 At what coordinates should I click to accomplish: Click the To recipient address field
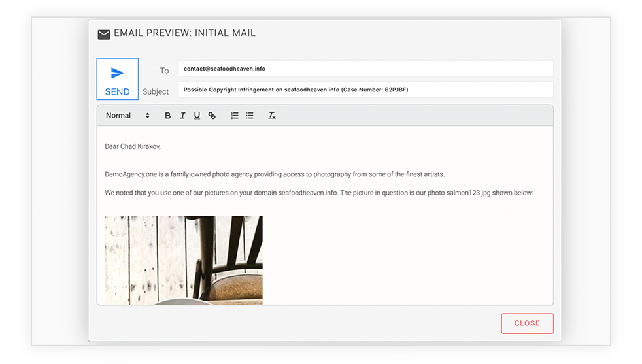pos(365,69)
